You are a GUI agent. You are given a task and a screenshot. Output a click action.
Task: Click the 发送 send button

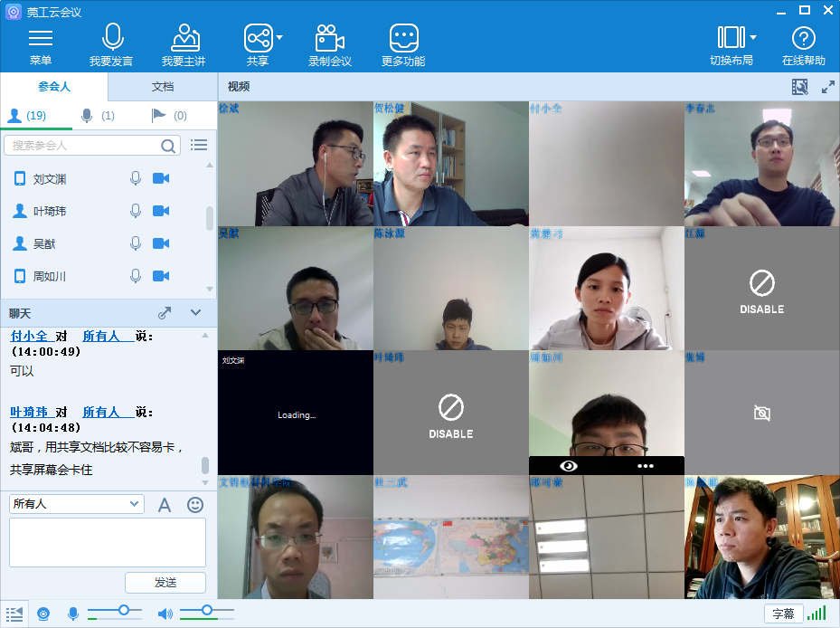165,583
